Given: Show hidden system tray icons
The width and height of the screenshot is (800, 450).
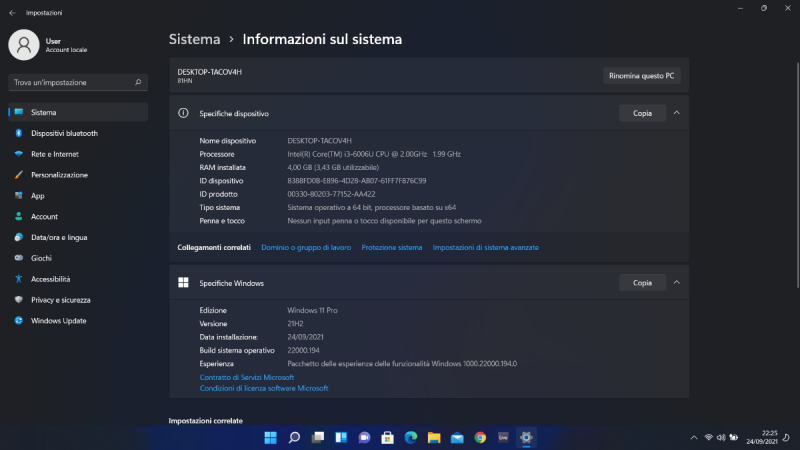Looking at the screenshot, I should click(x=694, y=438).
